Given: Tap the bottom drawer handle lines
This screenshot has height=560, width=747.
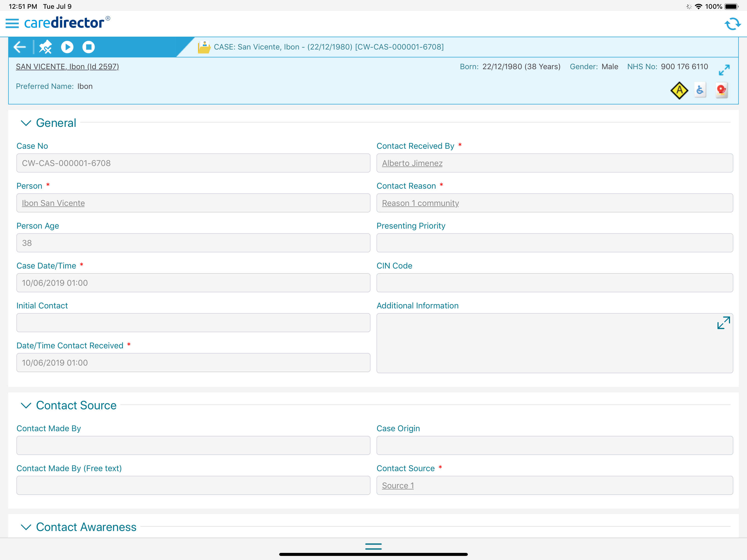Looking at the screenshot, I should [x=373, y=546].
